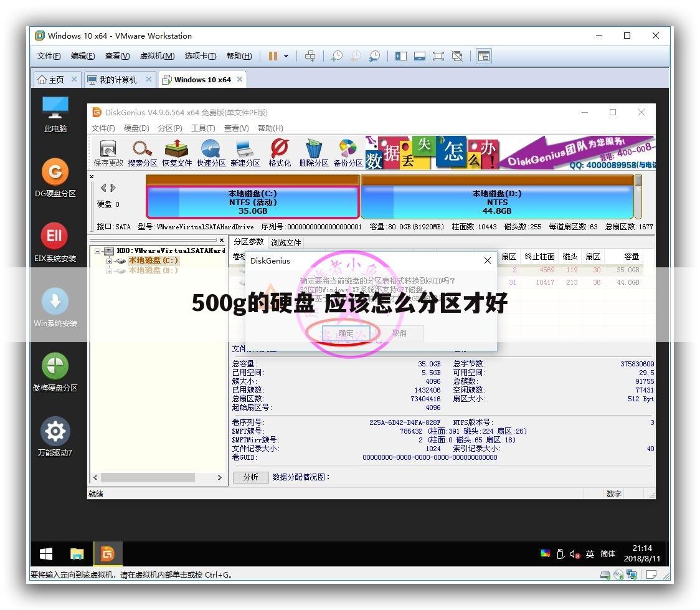
Task: Click VMware manage snapshots icon
Action: [x=374, y=56]
